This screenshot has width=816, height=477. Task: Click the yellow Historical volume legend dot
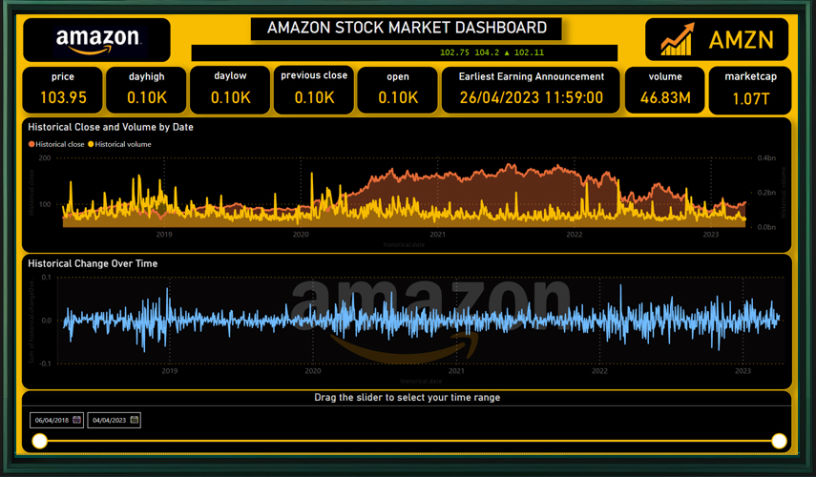coord(92,145)
